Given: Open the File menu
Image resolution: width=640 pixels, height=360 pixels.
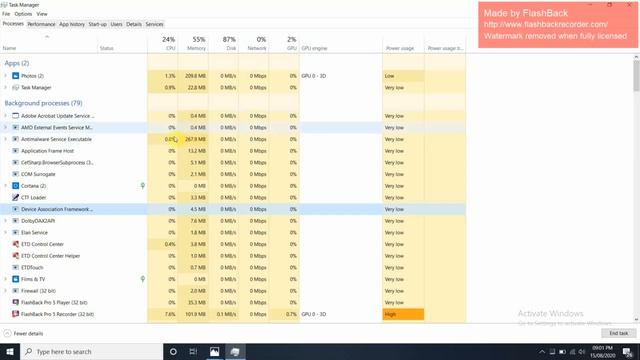Looking at the screenshot, I should pos(6,14).
